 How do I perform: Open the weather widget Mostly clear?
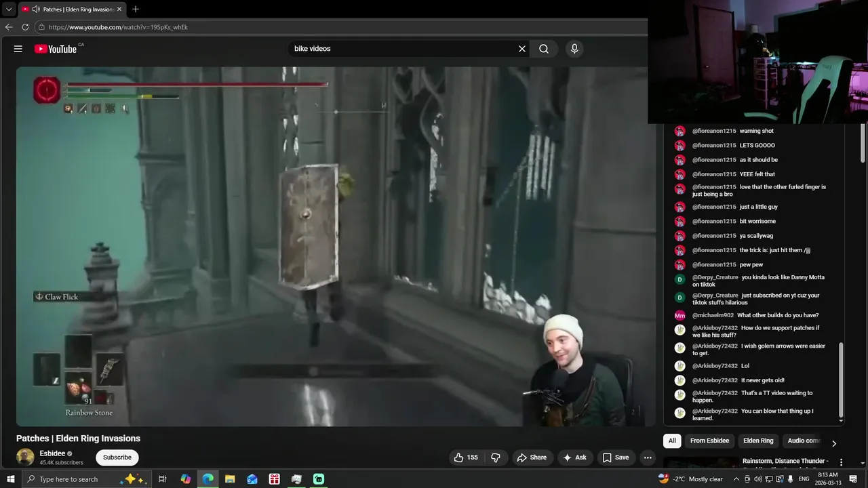click(x=690, y=479)
